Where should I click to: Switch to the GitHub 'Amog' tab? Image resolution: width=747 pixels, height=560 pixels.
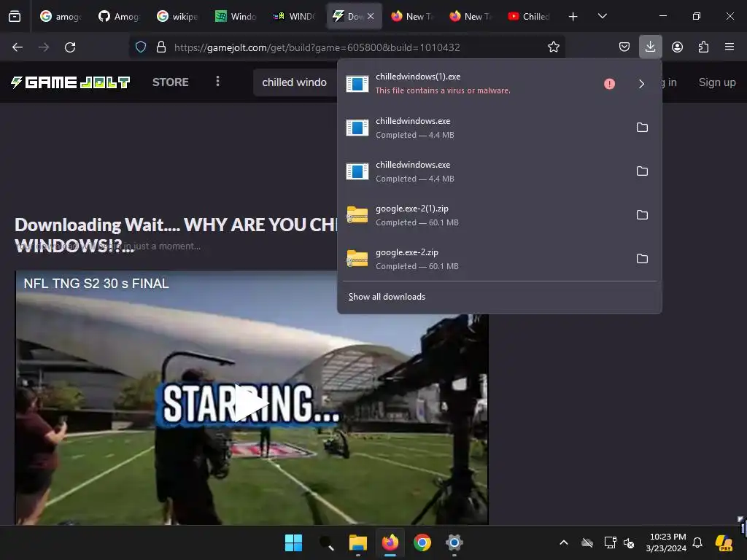click(x=119, y=17)
